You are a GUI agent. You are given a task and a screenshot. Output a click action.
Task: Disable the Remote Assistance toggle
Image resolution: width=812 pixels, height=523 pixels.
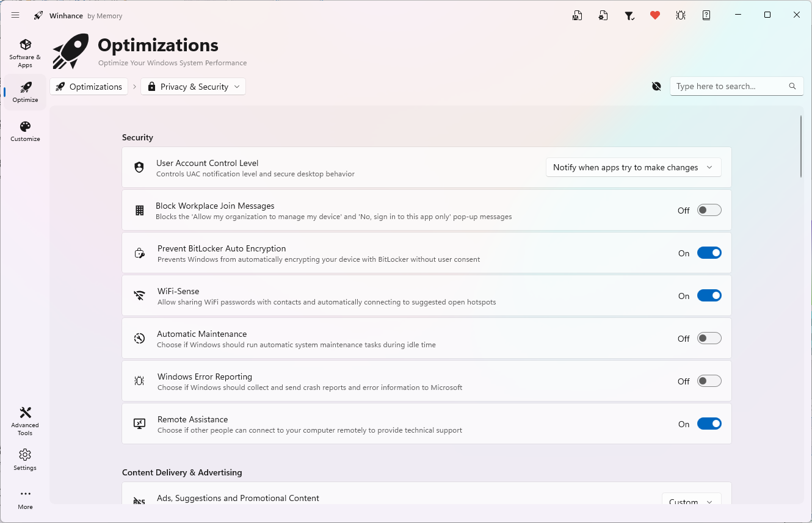709,424
